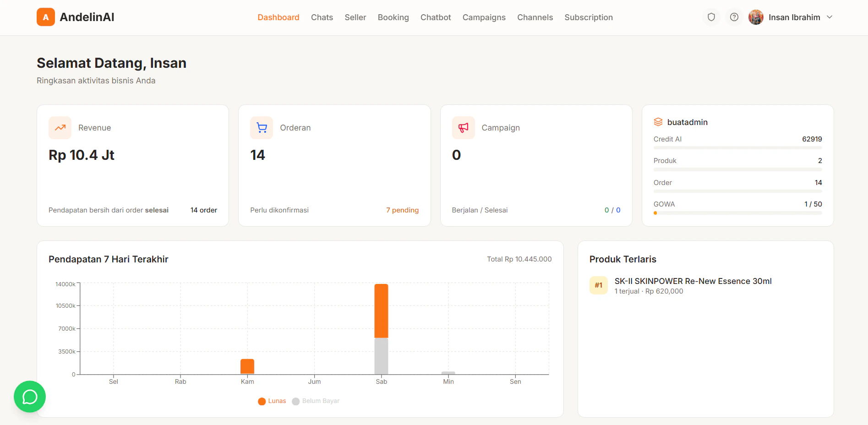
Task: Click the Order usage progress bar
Action: click(x=737, y=191)
